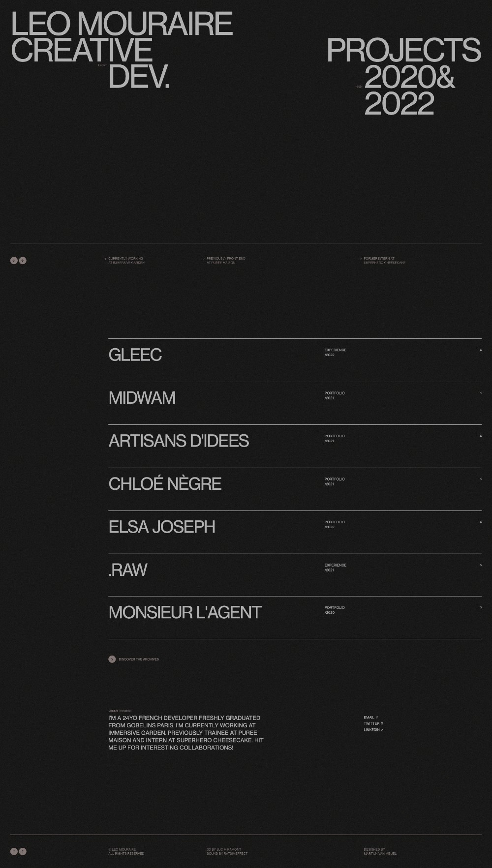Click the arrow icon on the MIDWAM row

coord(480,393)
